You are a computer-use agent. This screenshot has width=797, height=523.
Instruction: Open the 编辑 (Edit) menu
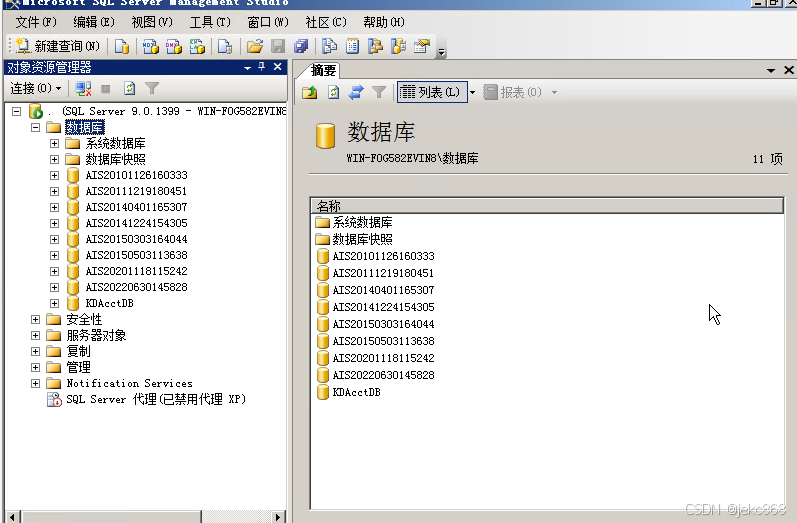coord(94,22)
